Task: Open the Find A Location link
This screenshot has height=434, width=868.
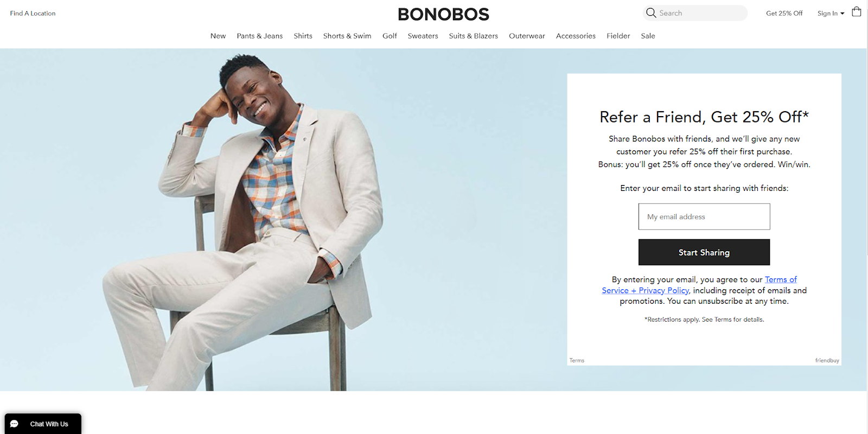Action: pos(33,14)
